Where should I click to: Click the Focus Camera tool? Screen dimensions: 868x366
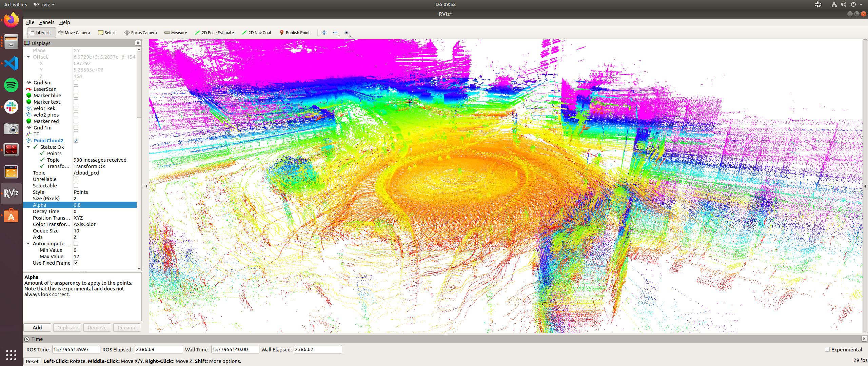(x=140, y=33)
